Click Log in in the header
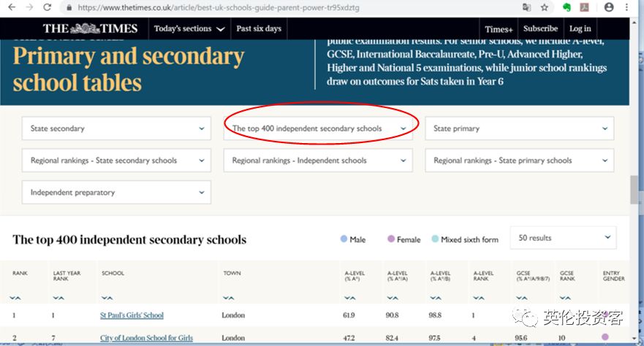Viewport: 644px width, 346px height. 580,28
